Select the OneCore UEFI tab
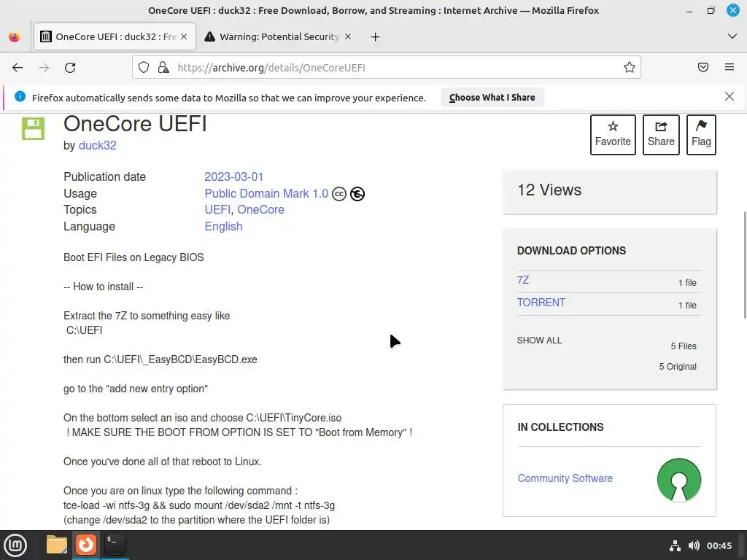Screen dimensions: 747x560 tap(115, 36)
